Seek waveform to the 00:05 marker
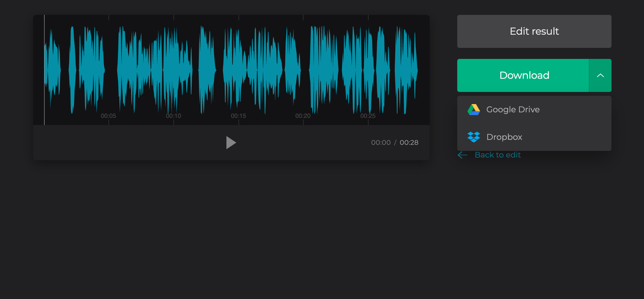The width and height of the screenshot is (644, 299). (109, 116)
